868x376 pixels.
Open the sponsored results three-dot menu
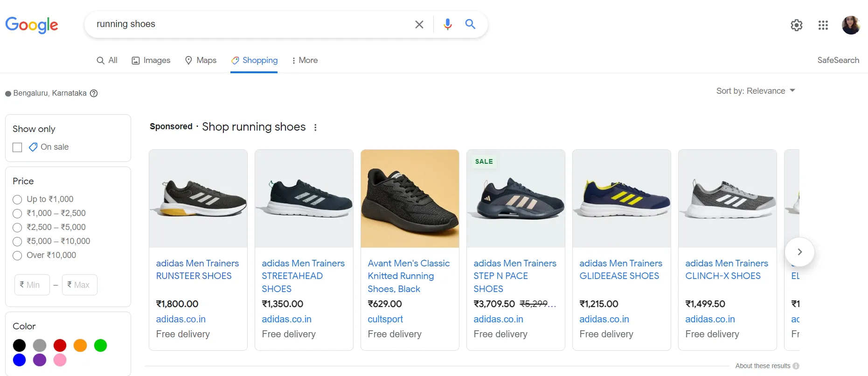315,127
